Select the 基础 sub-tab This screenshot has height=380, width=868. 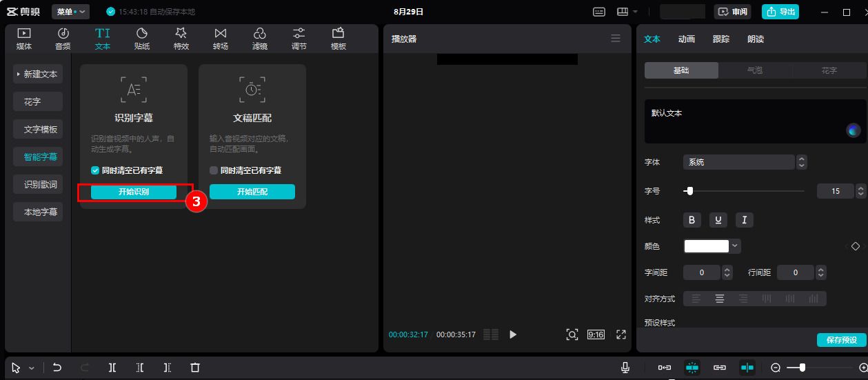pos(681,70)
